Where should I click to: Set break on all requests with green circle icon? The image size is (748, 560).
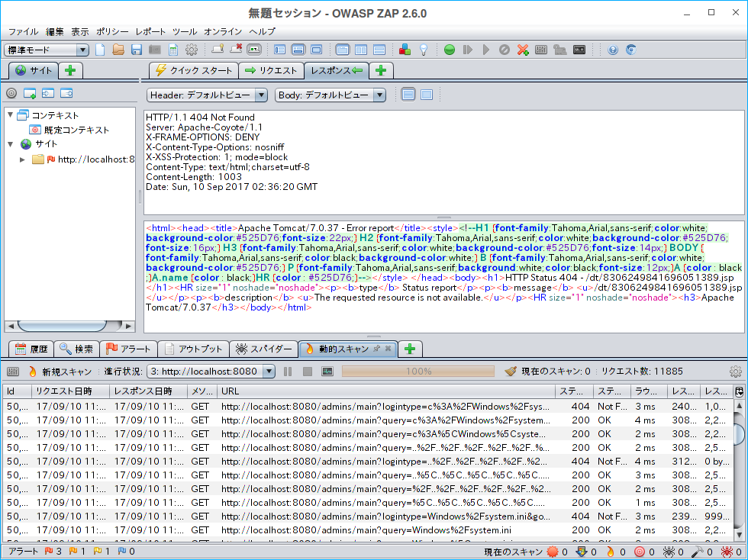click(x=450, y=50)
